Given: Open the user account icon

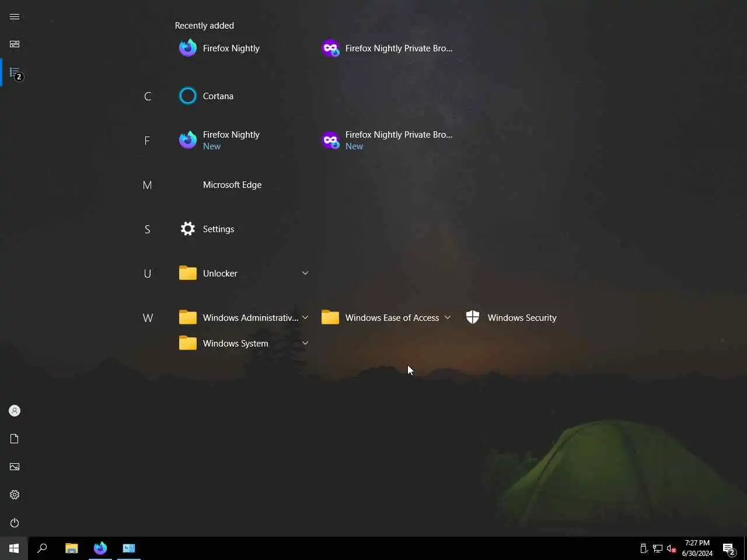Looking at the screenshot, I should (15, 411).
